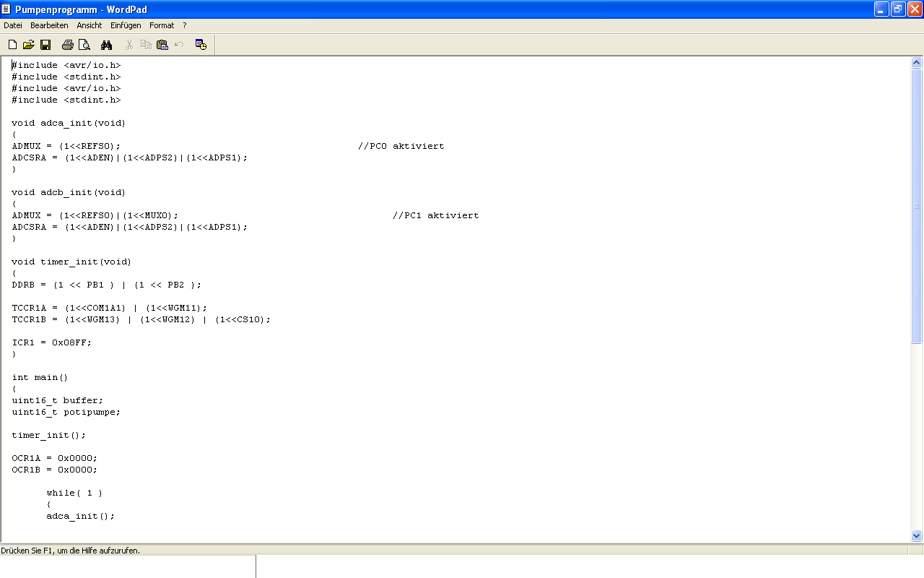Click the line 'uint16_t potipumpe;'

[66, 412]
